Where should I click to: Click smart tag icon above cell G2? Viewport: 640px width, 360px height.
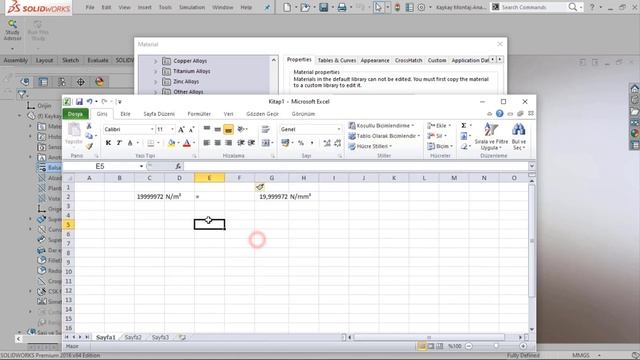(x=260, y=187)
